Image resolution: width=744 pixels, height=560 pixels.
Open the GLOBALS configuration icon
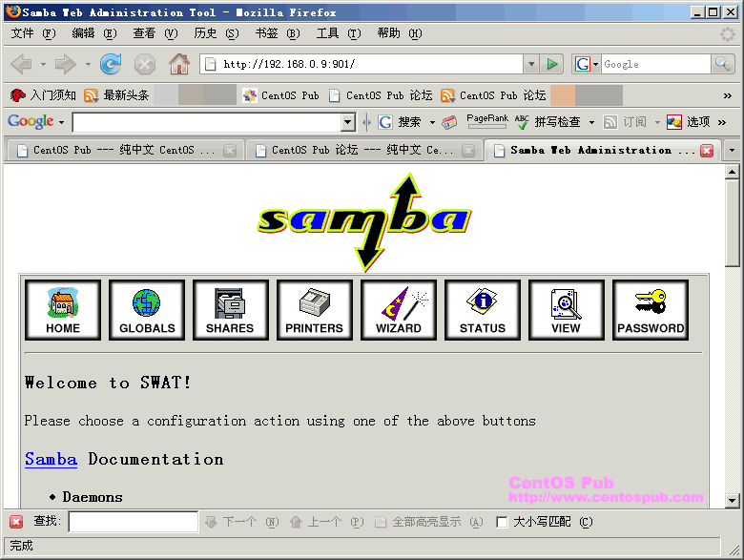[147, 310]
